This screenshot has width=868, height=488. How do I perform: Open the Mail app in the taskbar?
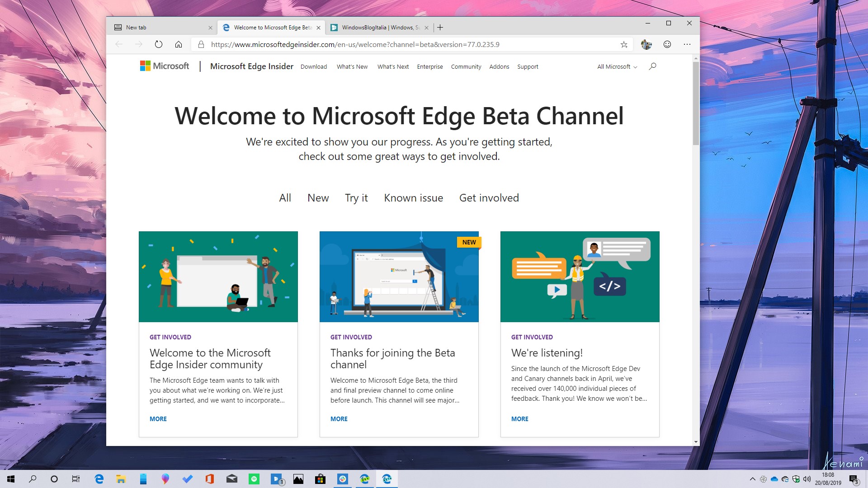(x=232, y=479)
